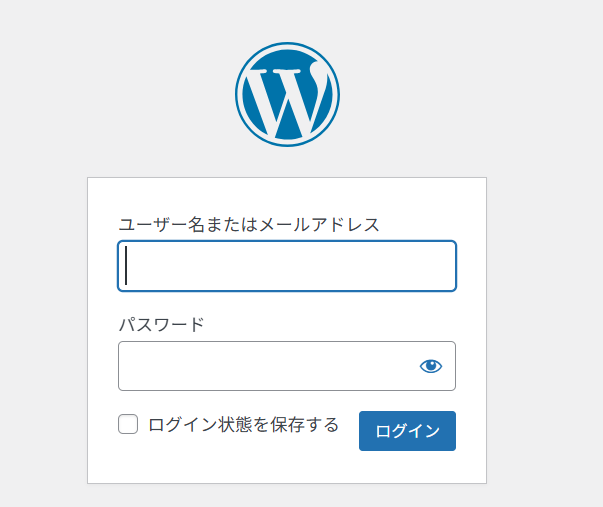This screenshot has height=507, width=603.
Task: Open WordPress.org via the logo link
Action: click(287, 94)
